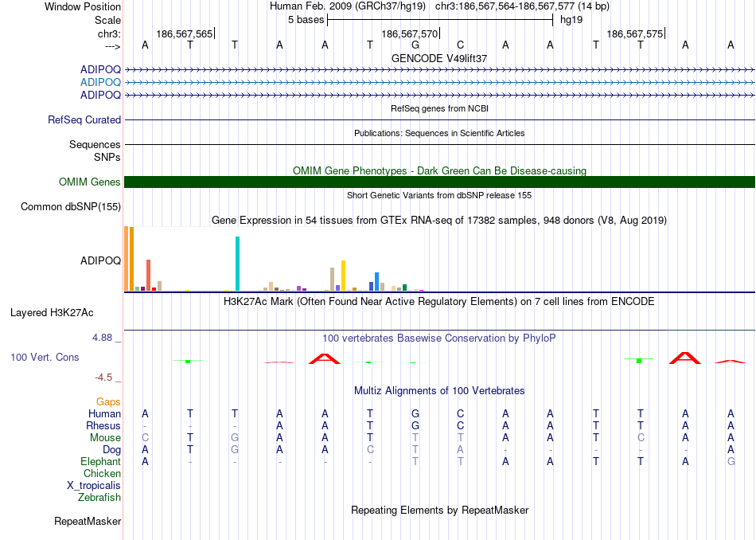Click Repeating Elements by RepeatMasker title
Viewport: 756px width, 540px height.
point(439,510)
